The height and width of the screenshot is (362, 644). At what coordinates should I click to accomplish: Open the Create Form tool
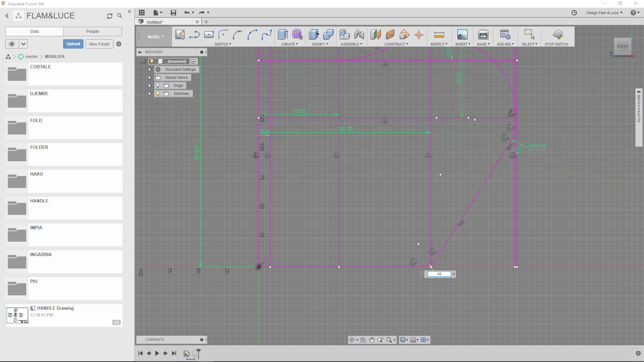297,35
